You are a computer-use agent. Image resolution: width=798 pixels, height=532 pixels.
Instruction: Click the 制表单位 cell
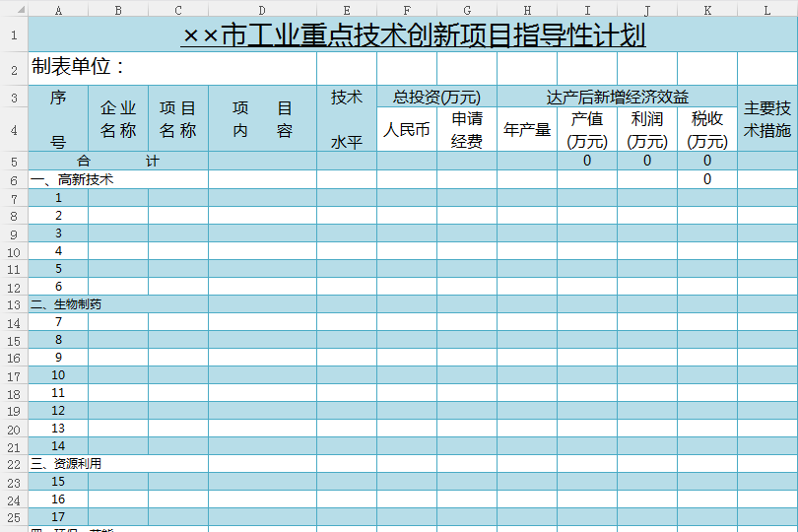pos(79,68)
